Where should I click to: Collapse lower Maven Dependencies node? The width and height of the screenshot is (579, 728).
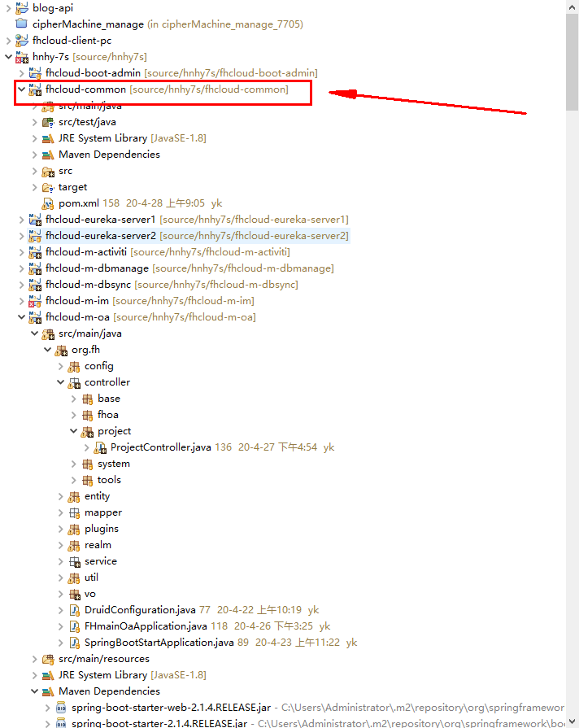tap(34, 691)
